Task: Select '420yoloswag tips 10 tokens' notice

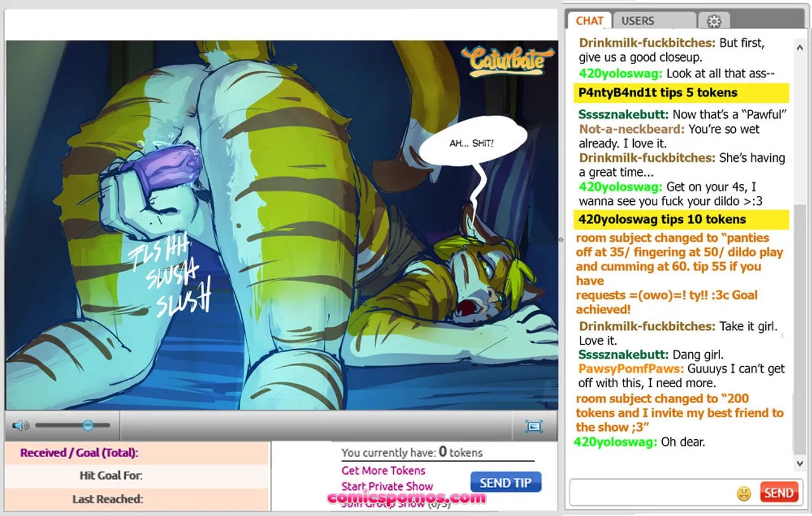Action: [681, 220]
